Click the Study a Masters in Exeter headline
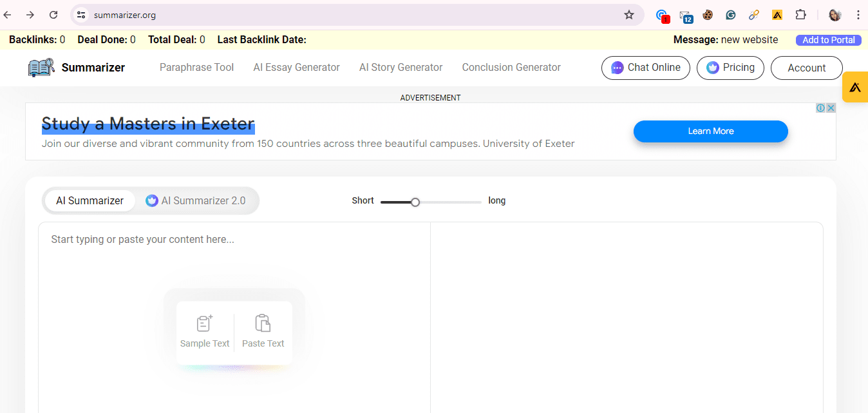 click(x=148, y=124)
